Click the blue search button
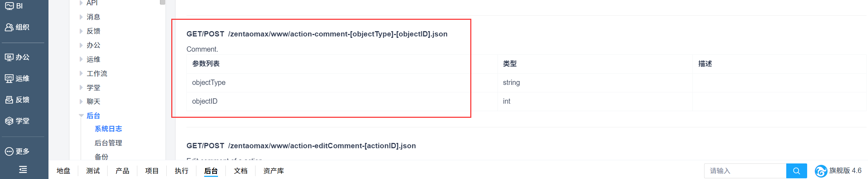 tap(796, 171)
